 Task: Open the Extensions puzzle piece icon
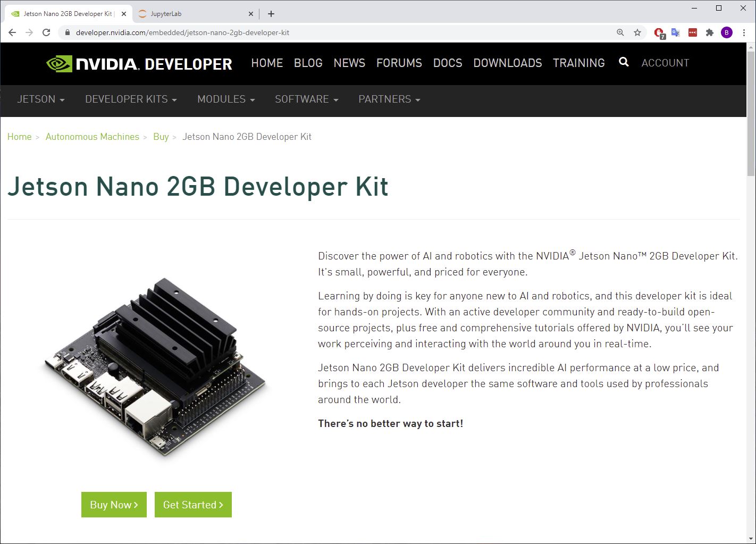[709, 32]
